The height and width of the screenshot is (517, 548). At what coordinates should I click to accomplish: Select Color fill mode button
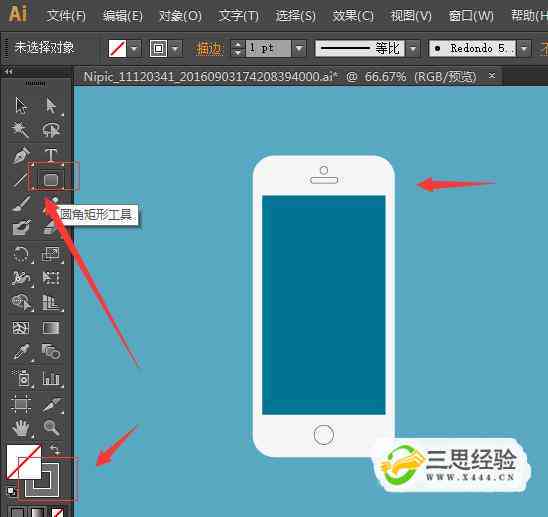17,512
